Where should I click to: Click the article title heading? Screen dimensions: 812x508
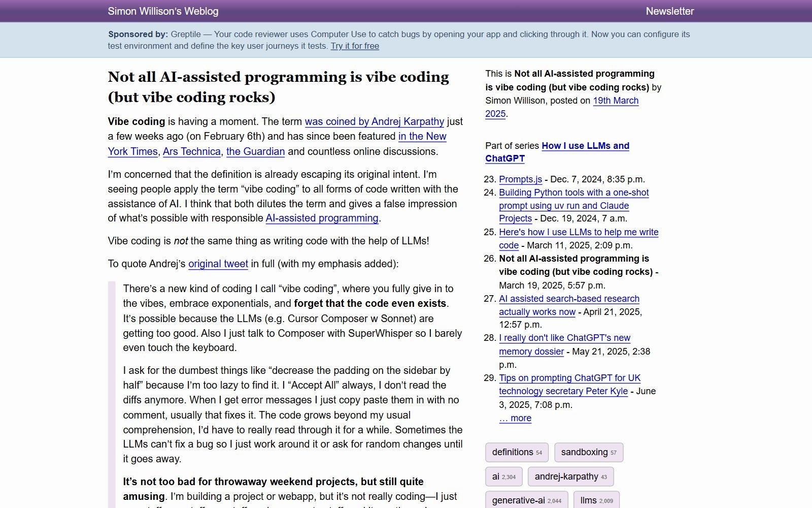click(x=278, y=87)
